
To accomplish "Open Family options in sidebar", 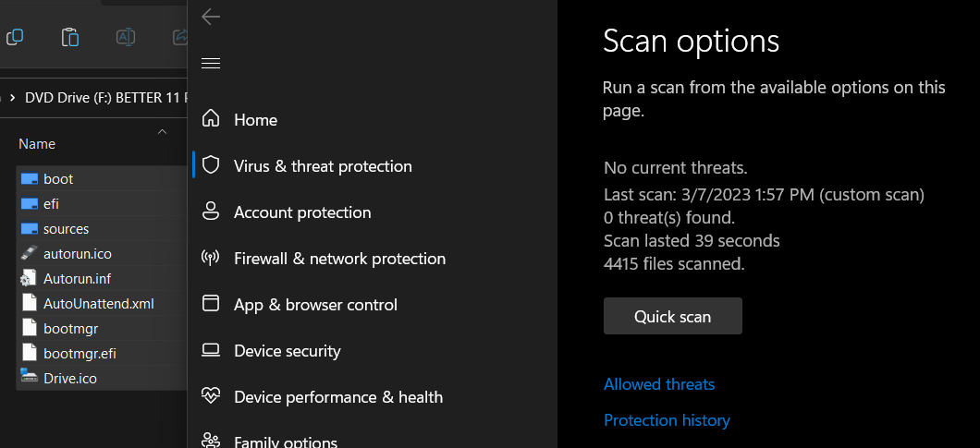I will tap(286, 442).
